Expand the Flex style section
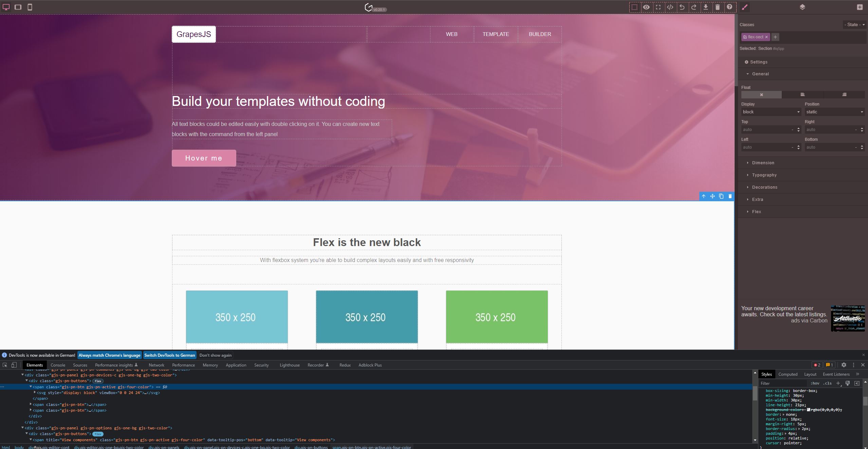Screen dimensions: 868x449 click(757, 211)
